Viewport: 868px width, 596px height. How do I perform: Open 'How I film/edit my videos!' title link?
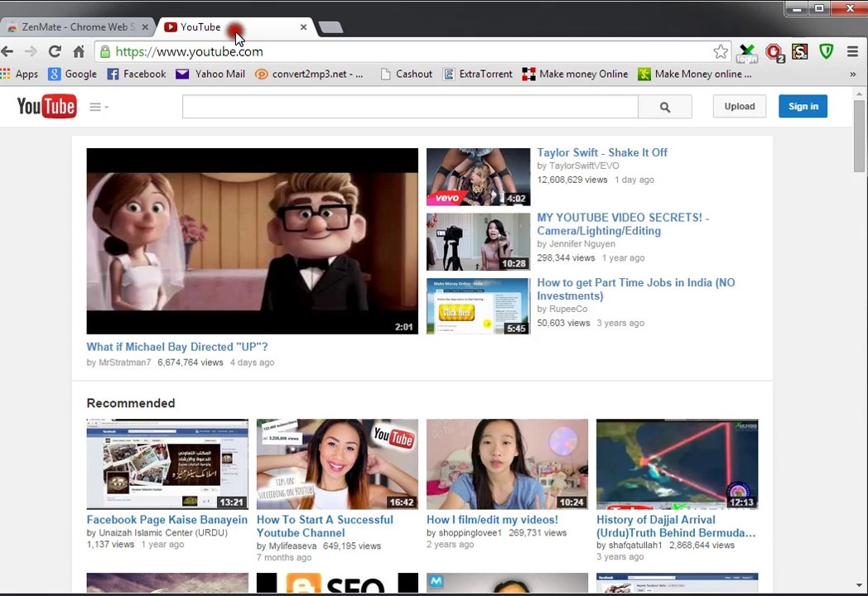(x=492, y=520)
